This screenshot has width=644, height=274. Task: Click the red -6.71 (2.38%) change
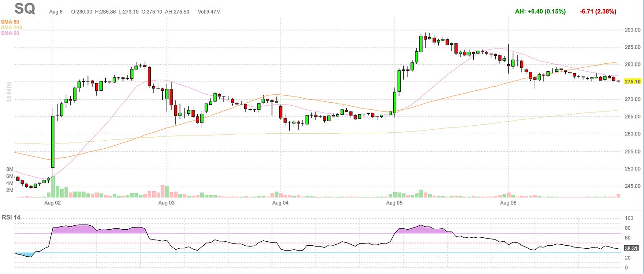coord(598,12)
